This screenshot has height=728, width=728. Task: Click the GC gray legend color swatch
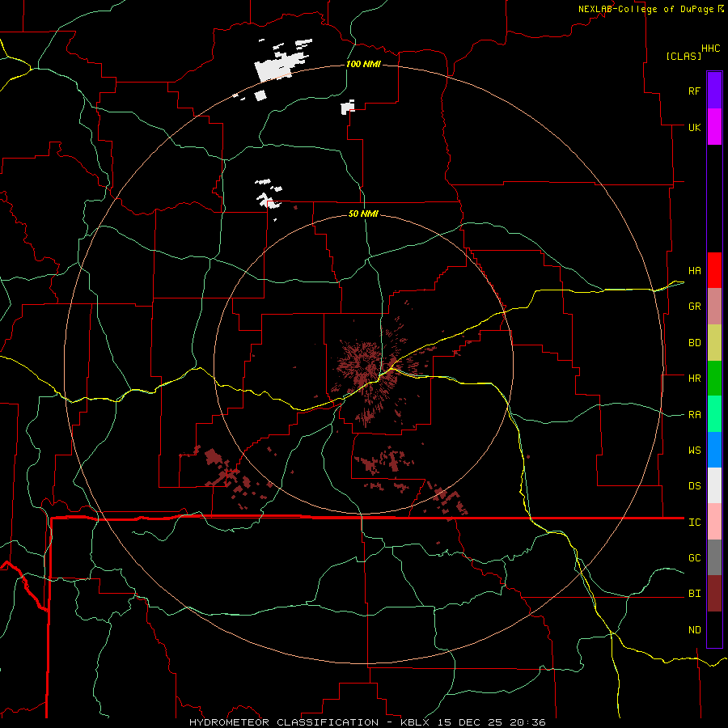(714, 557)
